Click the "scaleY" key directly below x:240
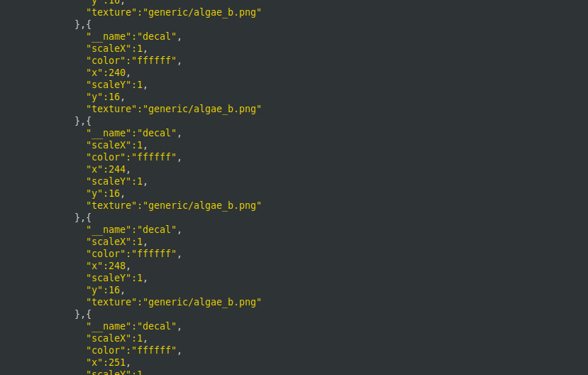 pos(109,85)
